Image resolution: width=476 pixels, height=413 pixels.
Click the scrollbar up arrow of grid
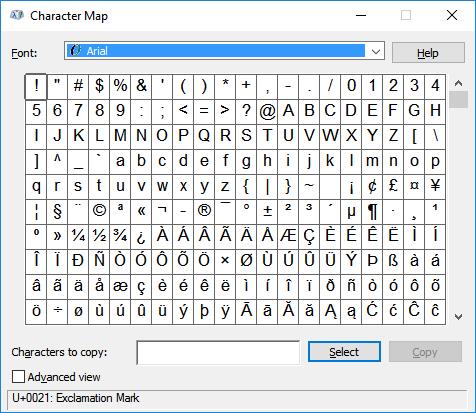tap(458, 83)
